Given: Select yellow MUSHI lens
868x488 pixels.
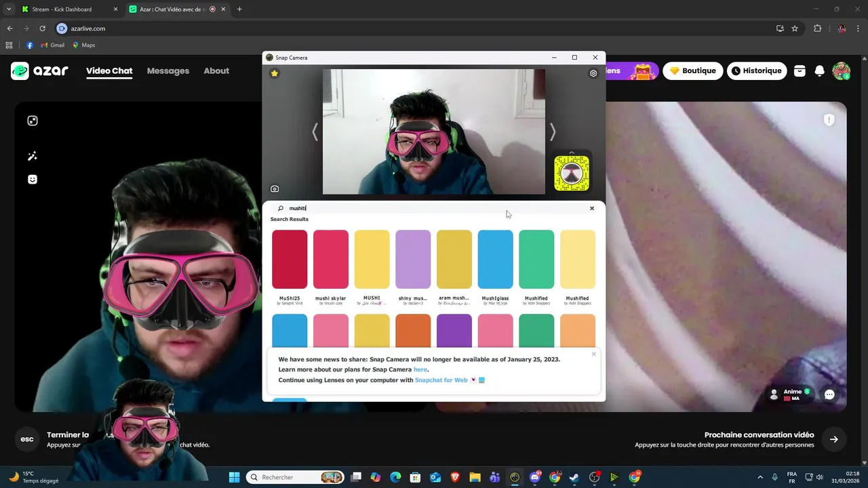Looking at the screenshot, I should 372,260.
